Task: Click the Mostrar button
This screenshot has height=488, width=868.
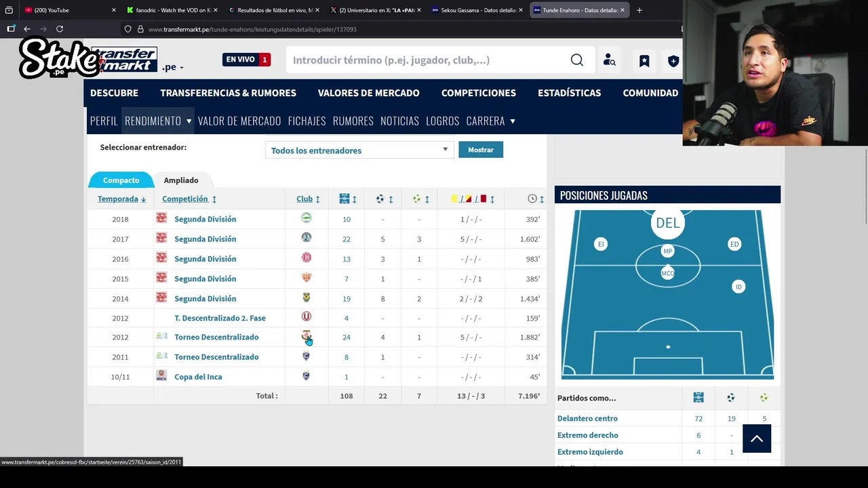Action: coord(481,150)
